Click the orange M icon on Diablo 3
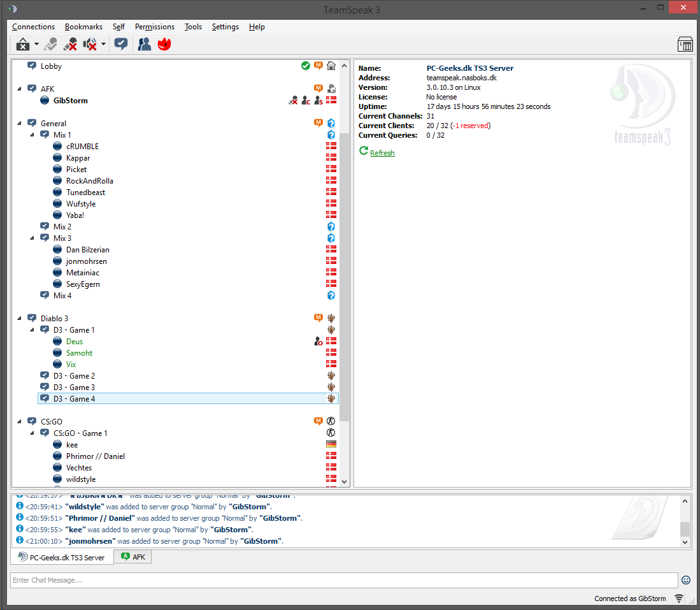The image size is (700, 610). [318, 317]
